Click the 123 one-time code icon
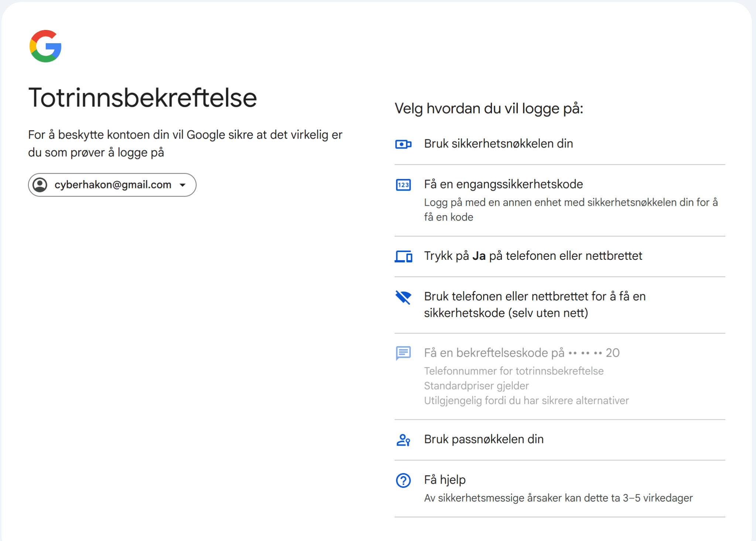Image resolution: width=756 pixels, height=541 pixels. point(403,185)
